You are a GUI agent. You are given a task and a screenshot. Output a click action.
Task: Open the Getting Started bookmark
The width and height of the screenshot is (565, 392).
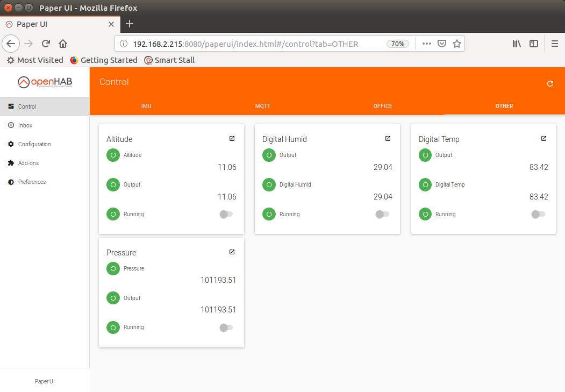click(x=104, y=60)
